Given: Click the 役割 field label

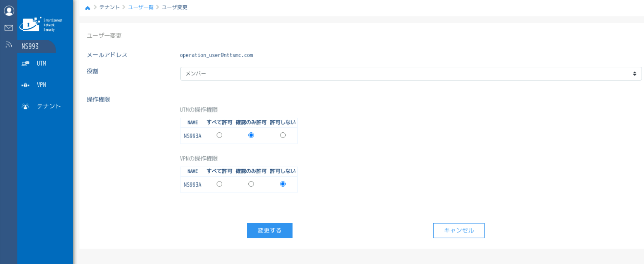Looking at the screenshot, I should click(92, 71).
